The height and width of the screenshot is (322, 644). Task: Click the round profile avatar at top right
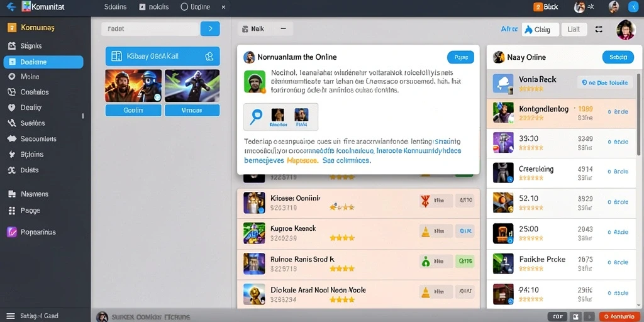click(x=626, y=30)
